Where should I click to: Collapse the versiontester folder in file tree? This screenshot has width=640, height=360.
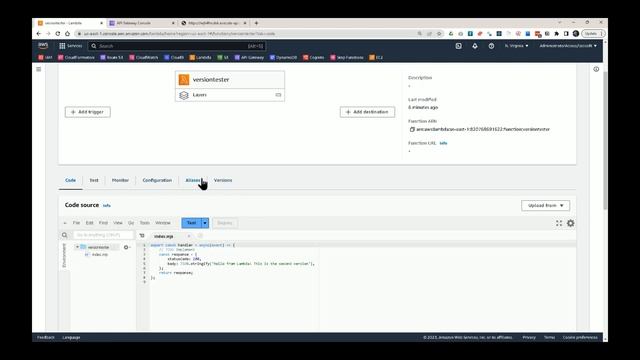click(x=77, y=247)
